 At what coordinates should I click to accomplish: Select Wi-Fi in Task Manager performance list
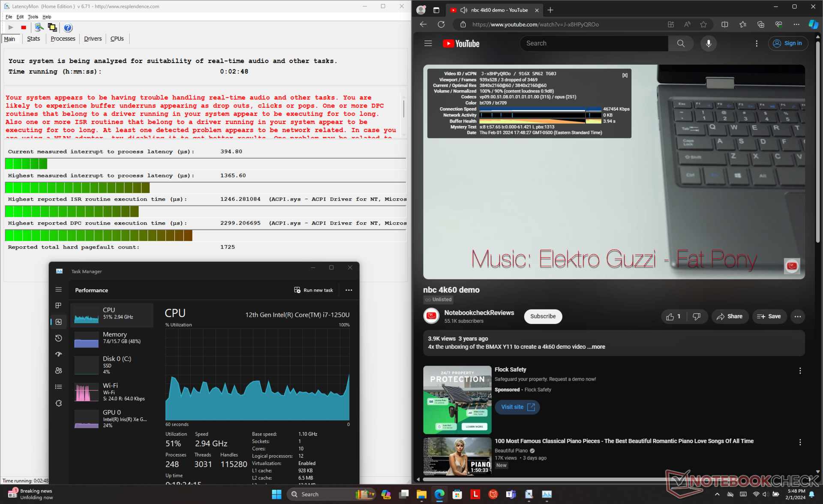click(x=112, y=392)
